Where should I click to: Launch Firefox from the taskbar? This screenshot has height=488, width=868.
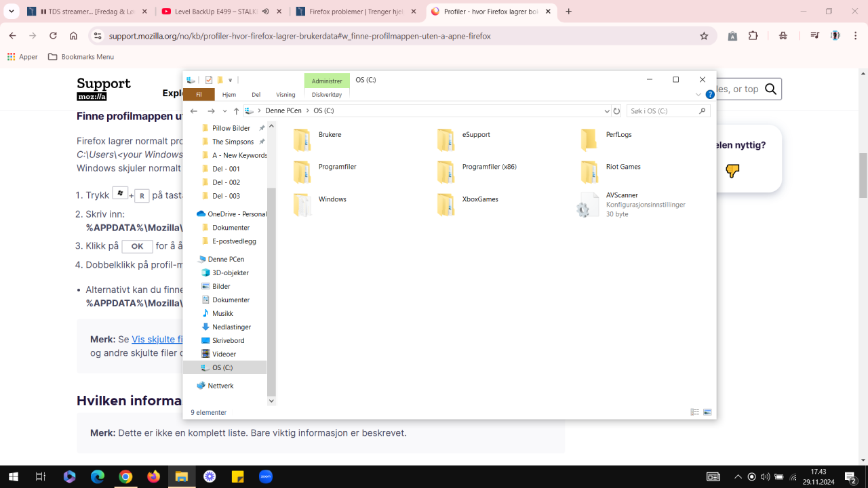click(x=153, y=476)
